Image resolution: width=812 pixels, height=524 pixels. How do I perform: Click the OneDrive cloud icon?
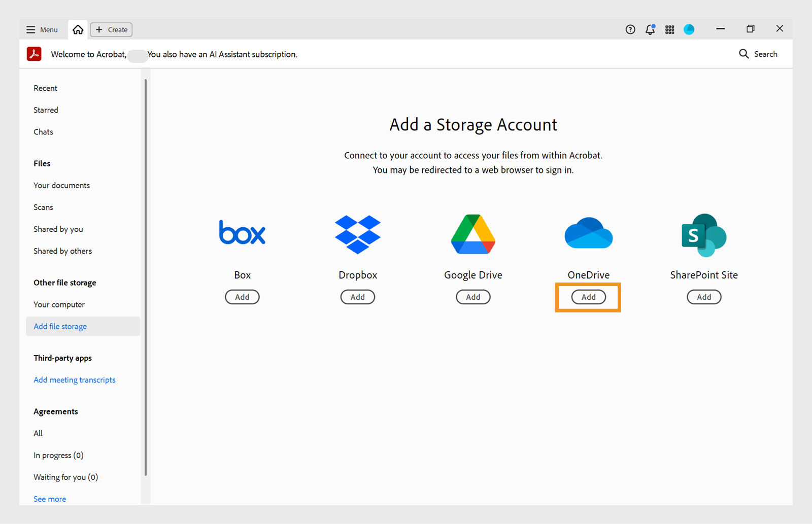point(588,233)
